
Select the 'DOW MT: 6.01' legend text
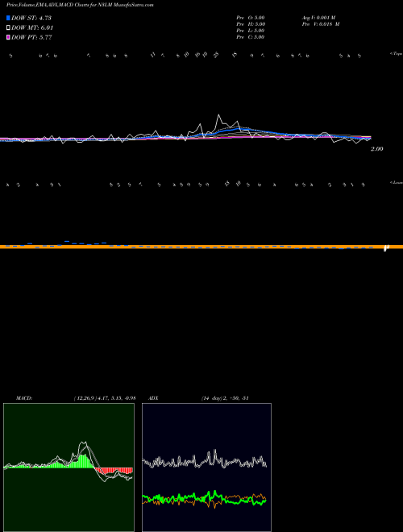coord(32,28)
